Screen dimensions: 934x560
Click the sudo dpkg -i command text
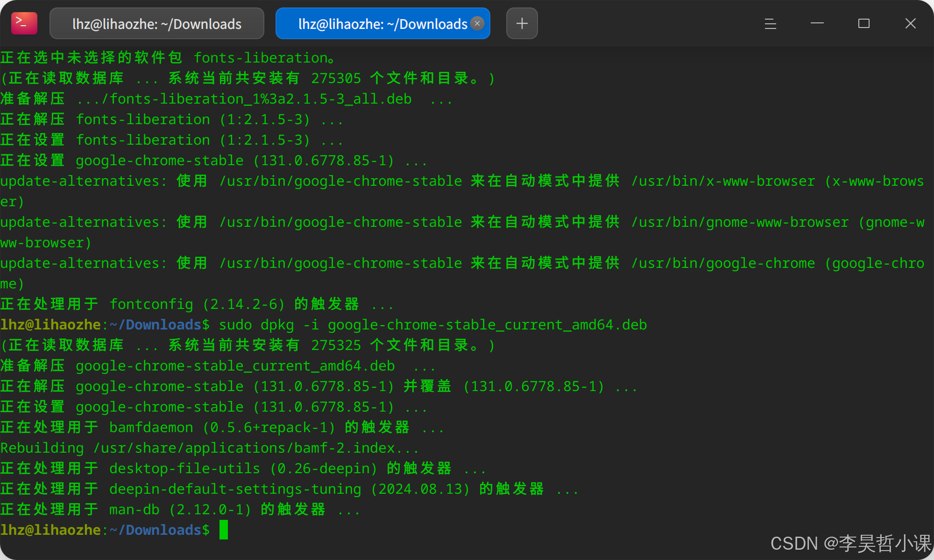pos(433,325)
